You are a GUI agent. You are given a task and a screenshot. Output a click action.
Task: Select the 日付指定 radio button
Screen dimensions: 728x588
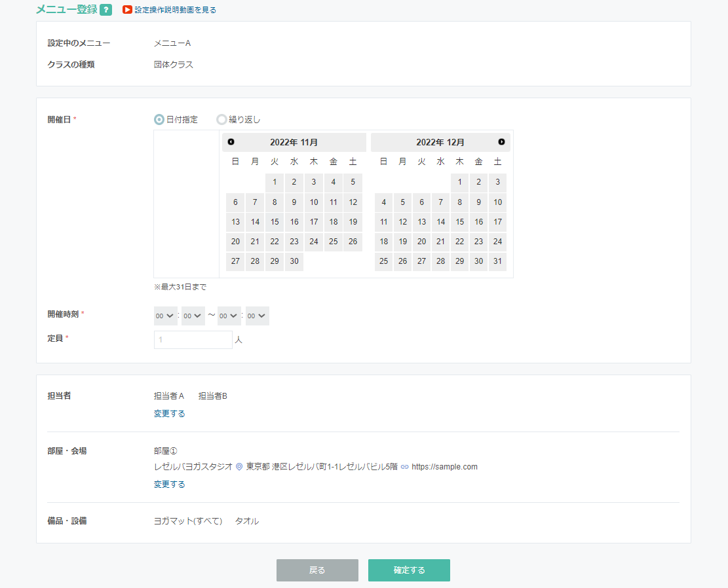tap(159, 120)
